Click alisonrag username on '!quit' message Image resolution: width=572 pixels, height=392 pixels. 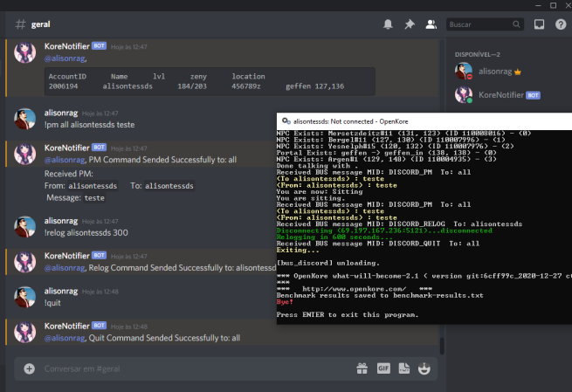coord(61,291)
